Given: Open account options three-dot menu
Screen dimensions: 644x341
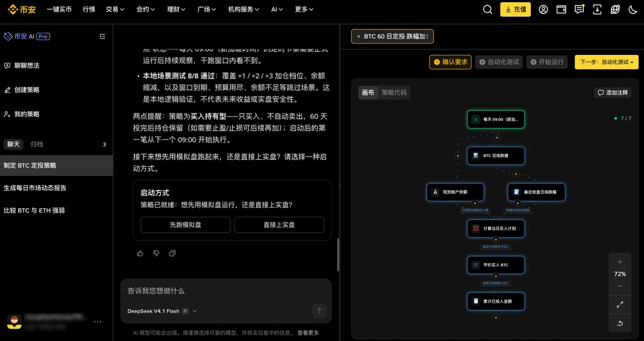Looking at the screenshot, I should [98, 322].
